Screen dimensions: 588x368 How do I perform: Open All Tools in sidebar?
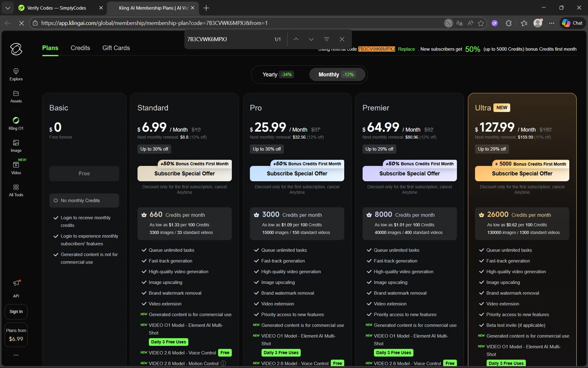(x=16, y=190)
